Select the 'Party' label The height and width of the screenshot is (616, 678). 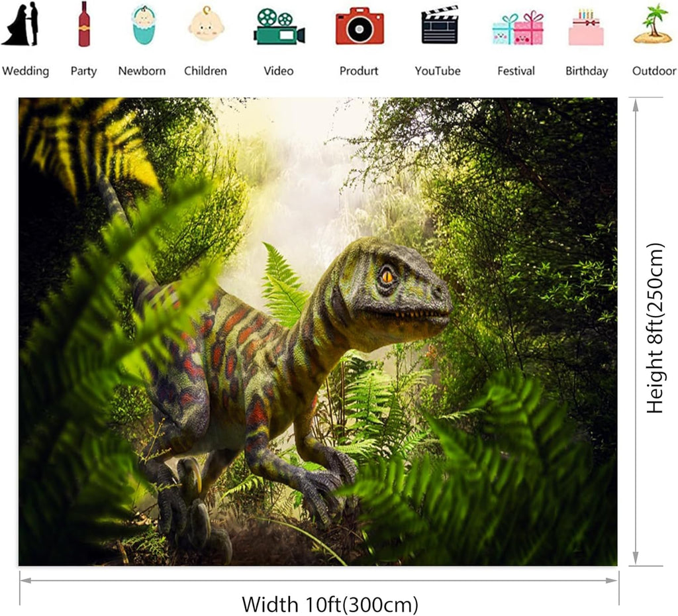[83, 71]
